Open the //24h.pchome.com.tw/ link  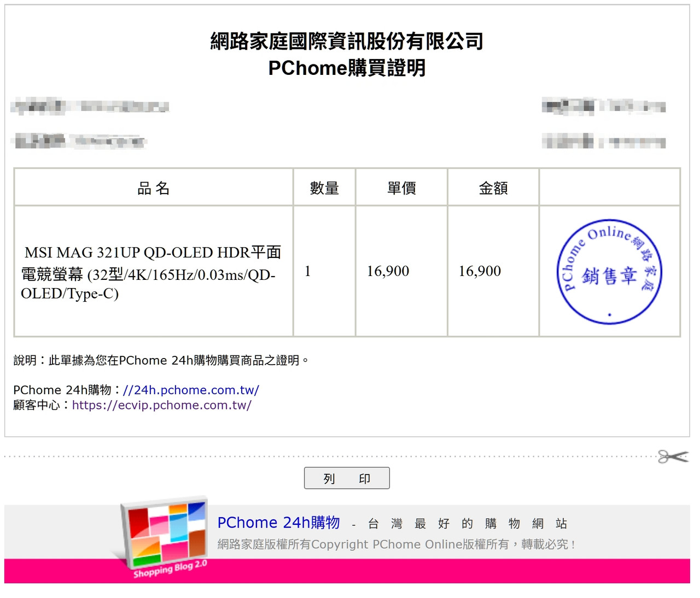pyautogui.click(x=191, y=390)
